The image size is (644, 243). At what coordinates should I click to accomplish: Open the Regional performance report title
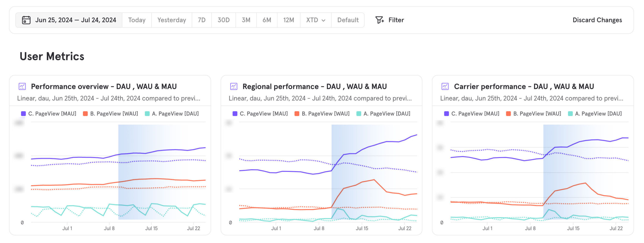click(x=314, y=86)
